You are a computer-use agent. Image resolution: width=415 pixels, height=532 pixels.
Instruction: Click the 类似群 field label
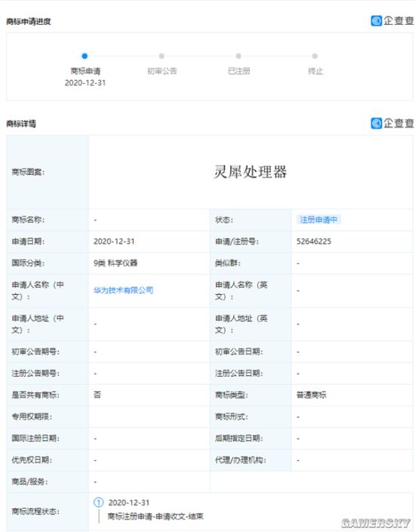(x=228, y=263)
